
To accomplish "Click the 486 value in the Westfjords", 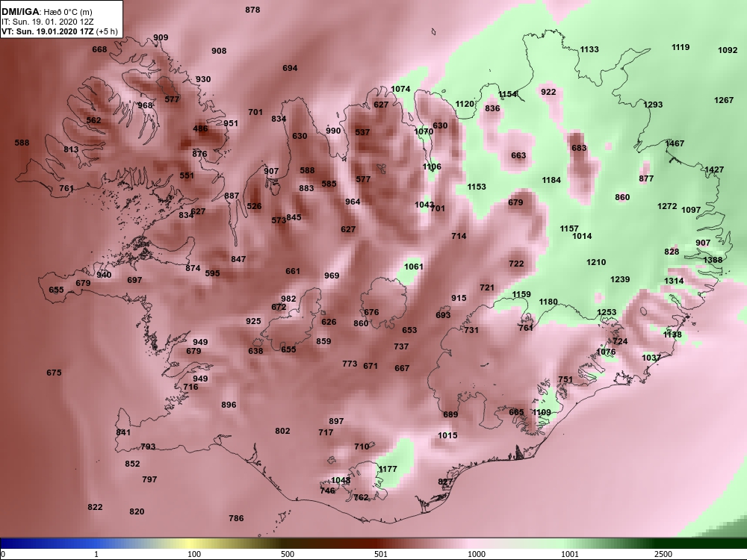I will (x=200, y=128).
